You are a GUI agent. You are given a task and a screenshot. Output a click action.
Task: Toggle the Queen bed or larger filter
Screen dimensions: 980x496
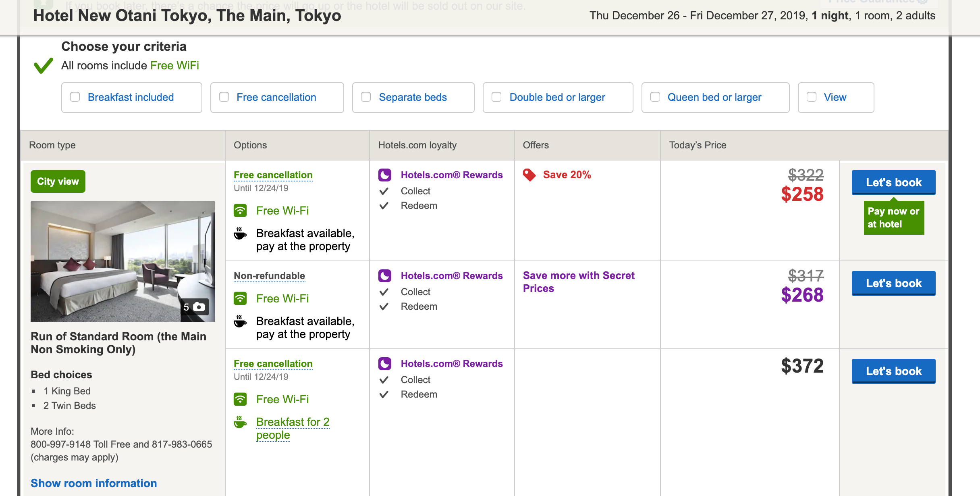(655, 97)
